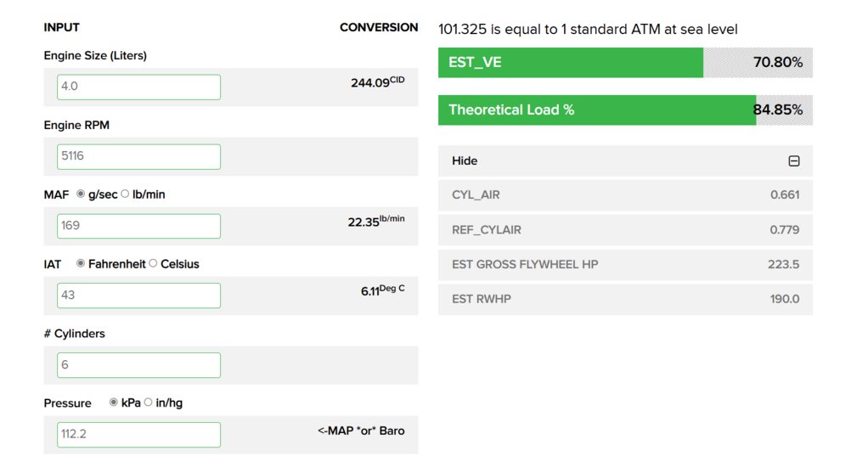This screenshot has height=473, width=868.
Task: Focus the MAF value field
Action: [x=138, y=226]
